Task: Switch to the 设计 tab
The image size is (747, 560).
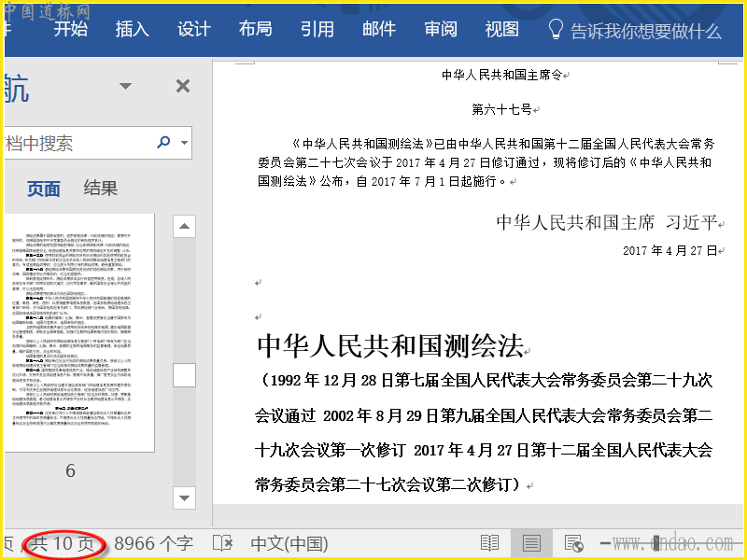Action: (194, 30)
